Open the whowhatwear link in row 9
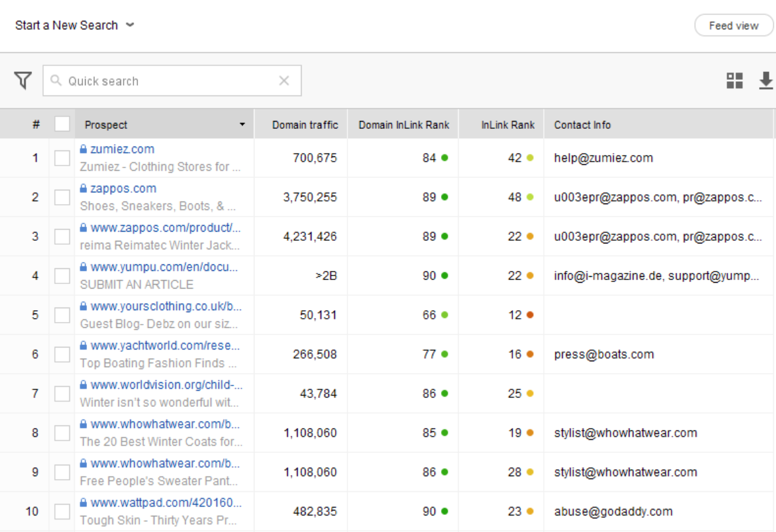This screenshot has width=776, height=532. [x=166, y=463]
